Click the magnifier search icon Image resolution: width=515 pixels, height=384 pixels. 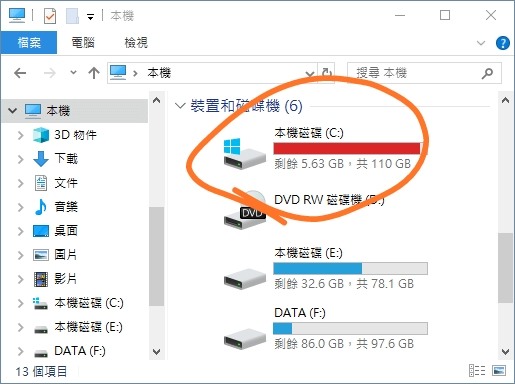487,73
